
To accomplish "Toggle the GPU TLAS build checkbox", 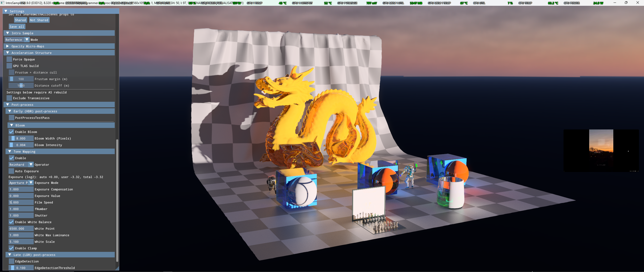I will tap(9, 66).
